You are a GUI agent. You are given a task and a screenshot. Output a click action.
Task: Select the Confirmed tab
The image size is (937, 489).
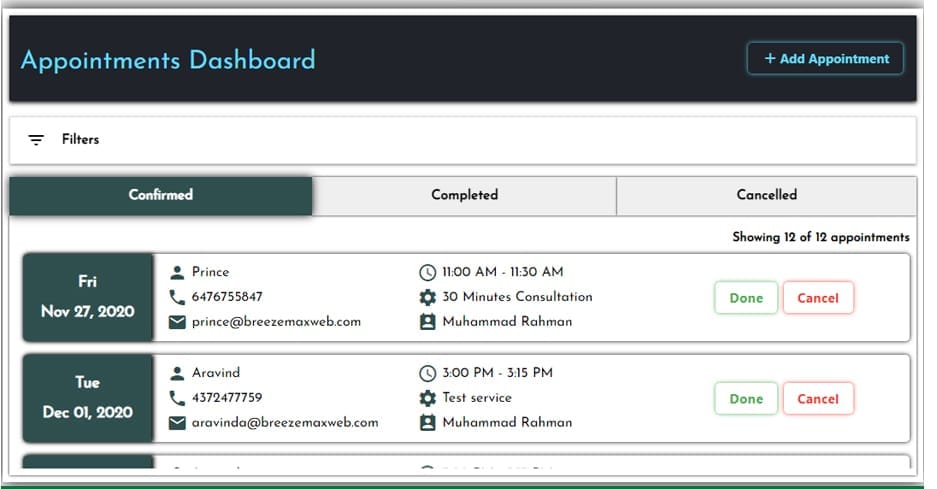(x=160, y=195)
